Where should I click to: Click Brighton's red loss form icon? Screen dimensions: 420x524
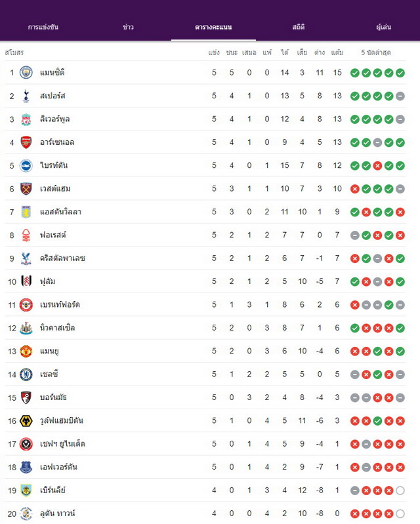[377, 166]
